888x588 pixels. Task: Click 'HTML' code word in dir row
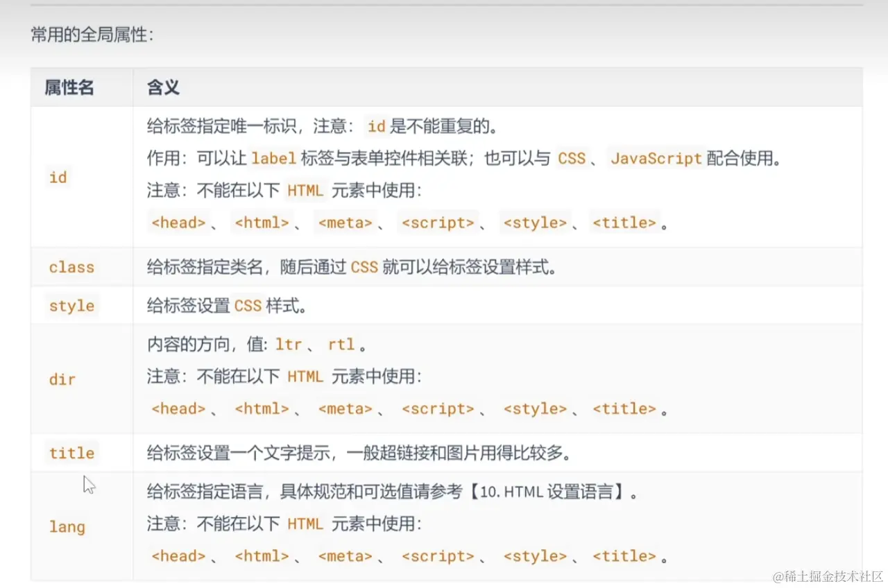coord(305,377)
